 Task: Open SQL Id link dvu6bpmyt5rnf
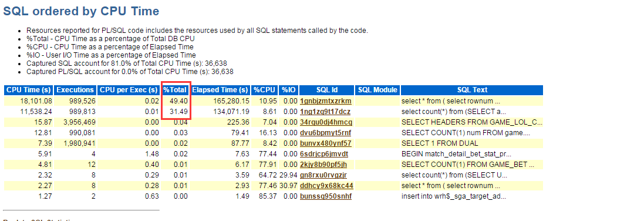pos(326,132)
